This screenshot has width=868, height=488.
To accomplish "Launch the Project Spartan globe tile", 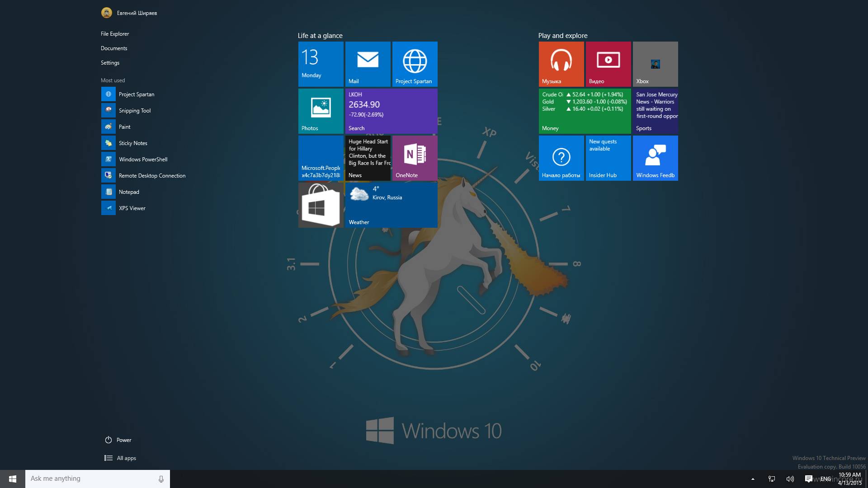I will click(x=415, y=64).
